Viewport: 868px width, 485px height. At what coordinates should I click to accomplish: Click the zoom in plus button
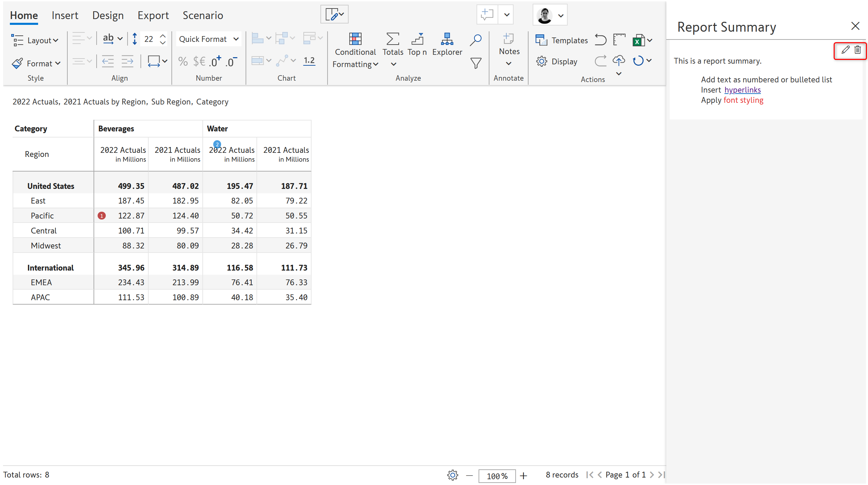pyautogui.click(x=523, y=475)
